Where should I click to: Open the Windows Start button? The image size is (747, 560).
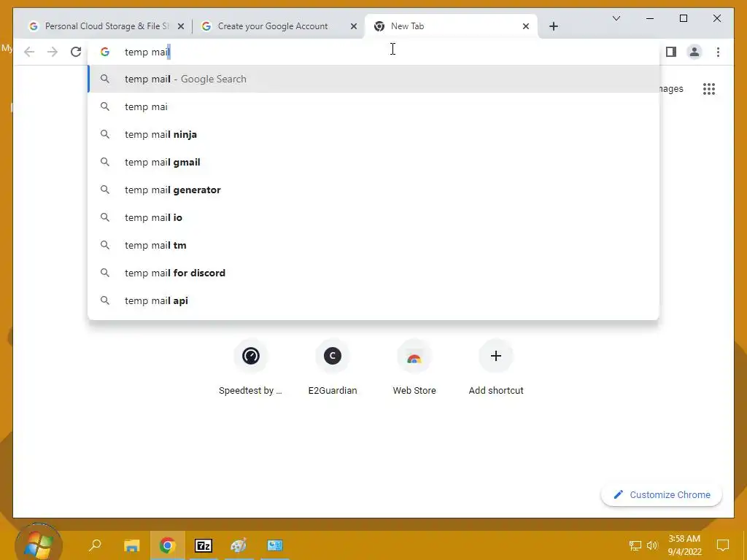click(x=39, y=542)
